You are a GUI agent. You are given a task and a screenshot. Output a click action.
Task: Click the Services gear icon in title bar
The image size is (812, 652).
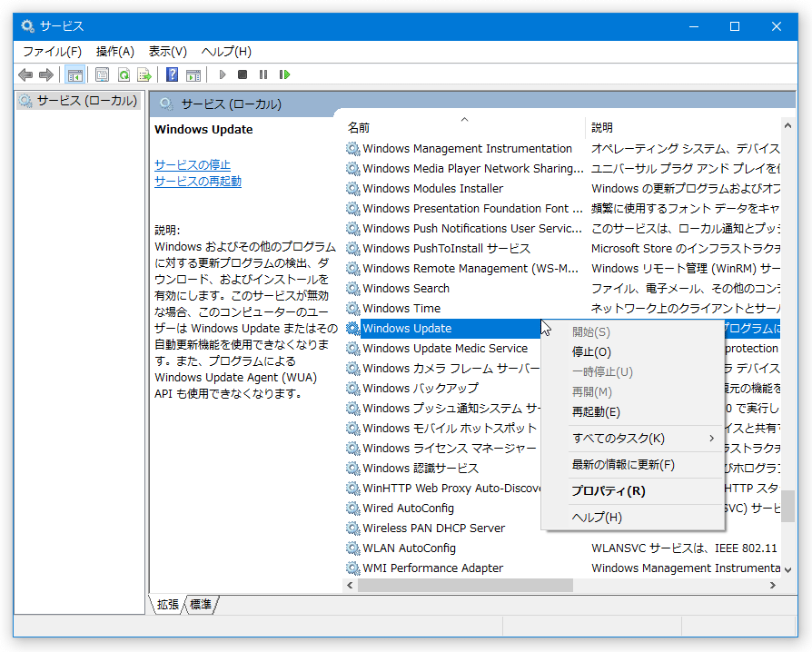27,26
